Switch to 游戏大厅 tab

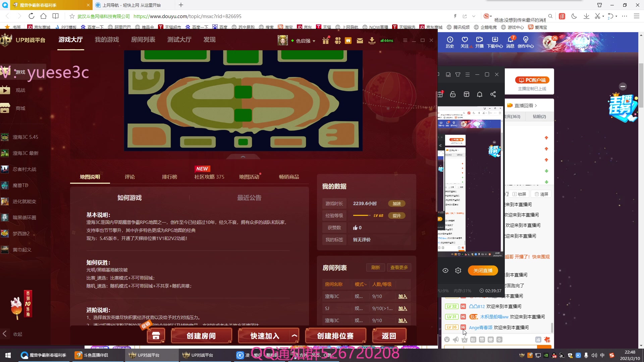[70, 40]
